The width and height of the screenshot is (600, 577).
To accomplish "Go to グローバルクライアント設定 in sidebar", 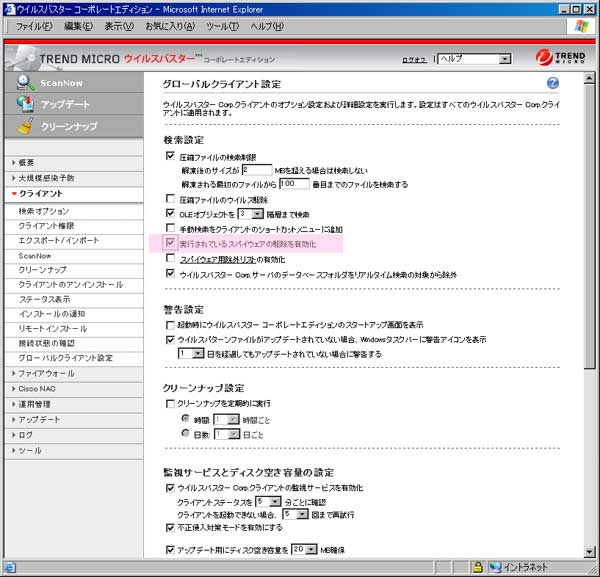I will click(x=66, y=358).
